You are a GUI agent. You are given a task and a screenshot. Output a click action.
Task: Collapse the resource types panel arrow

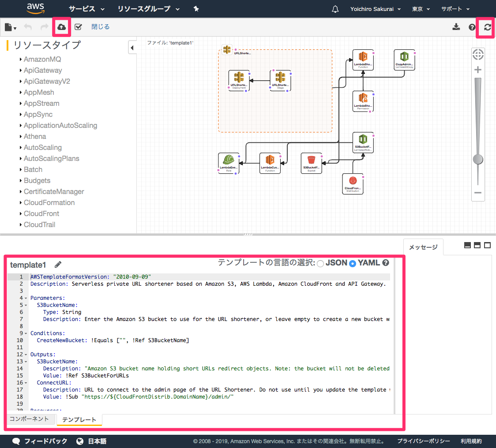132,48
